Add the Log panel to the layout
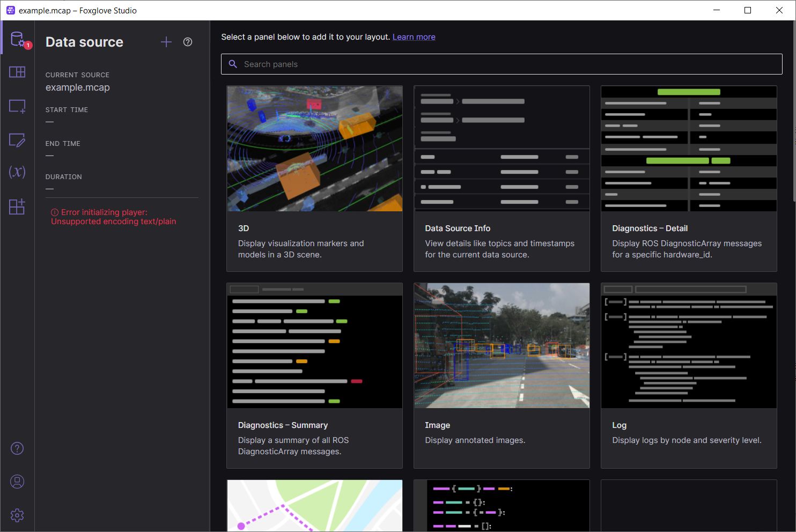This screenshot has width=796, height=532. [x=689, y=375]
